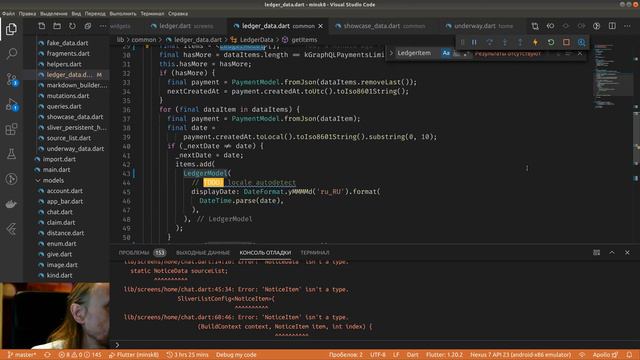Viewport: 640px width, 360px height.
Task: Open Терминал menu
Action: [152, 13]
